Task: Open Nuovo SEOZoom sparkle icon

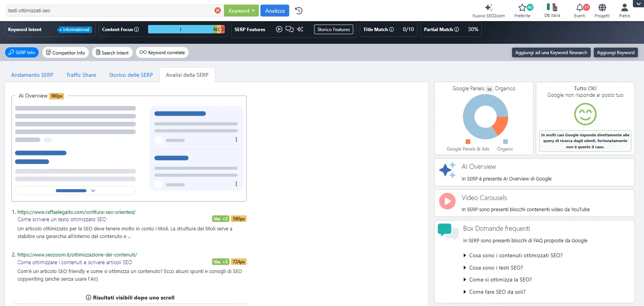Action: (x=488, y=8)
